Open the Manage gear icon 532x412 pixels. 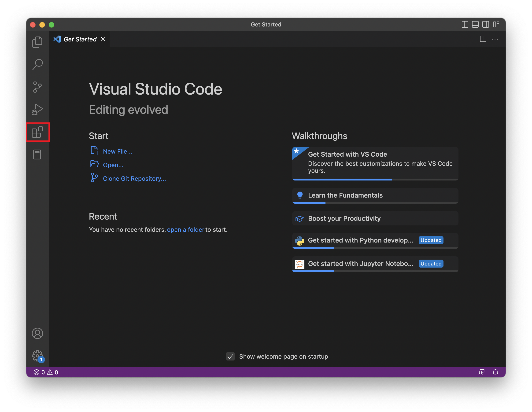(x=37, y=356)
